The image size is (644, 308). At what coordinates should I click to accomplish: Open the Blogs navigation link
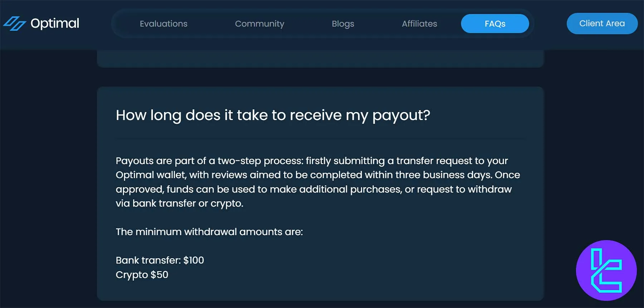pyautogui.click(x=343, y=24)
